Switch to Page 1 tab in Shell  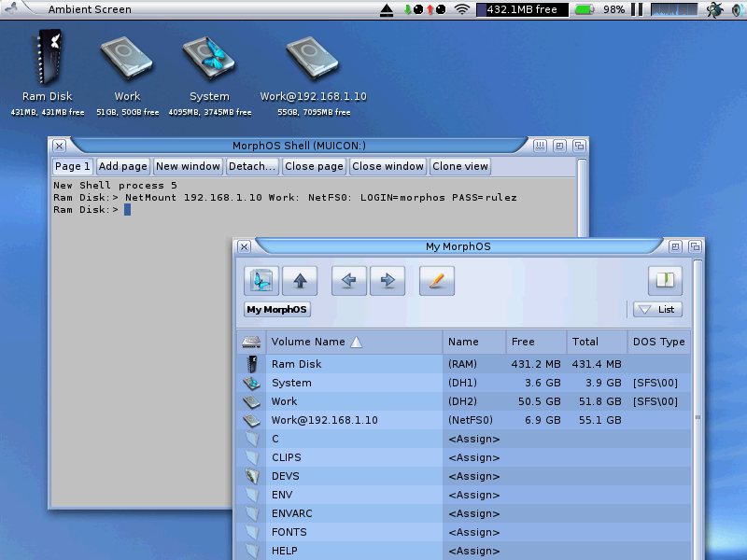click(x=73, y=166)
